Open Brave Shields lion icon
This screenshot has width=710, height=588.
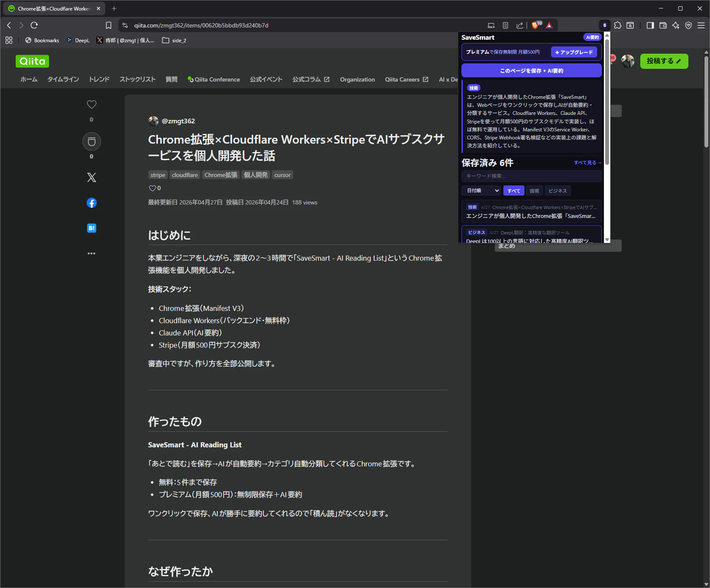pos(535,25)
